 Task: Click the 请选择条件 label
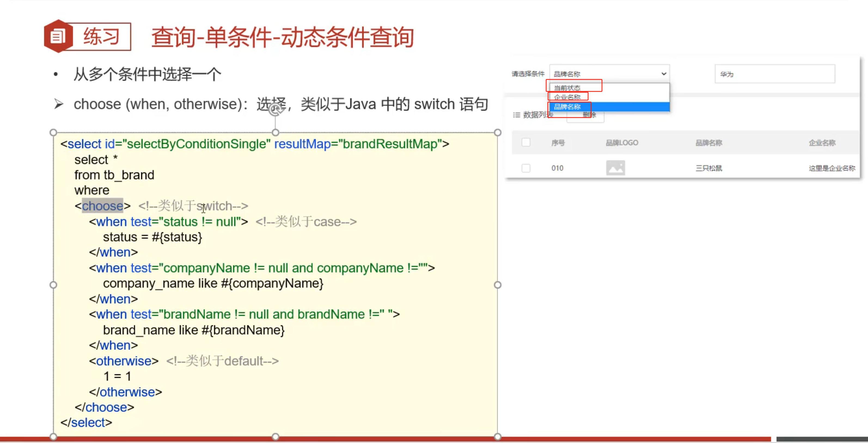point(528,74)
